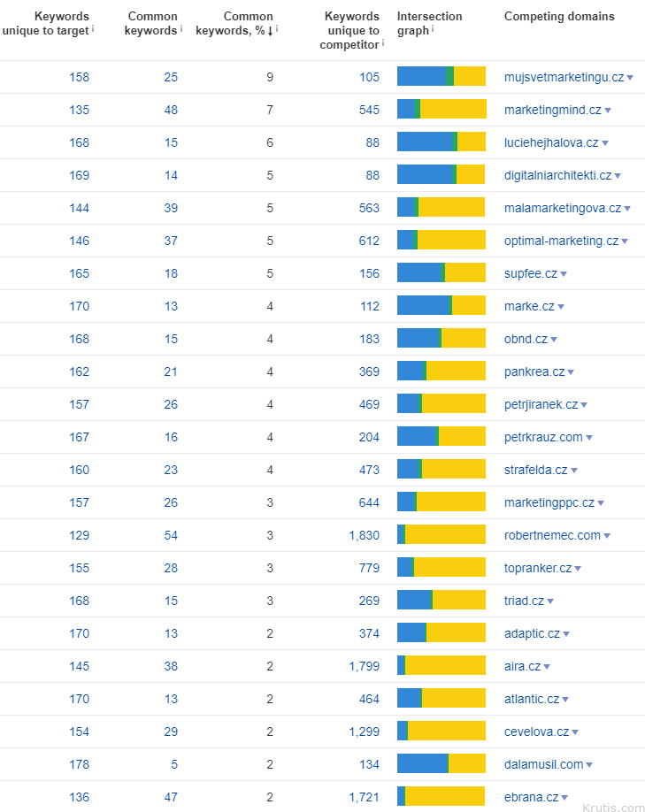Sort by Common keywords, % column
Viewport: 645px width, 812px height.
pos(249,23)
